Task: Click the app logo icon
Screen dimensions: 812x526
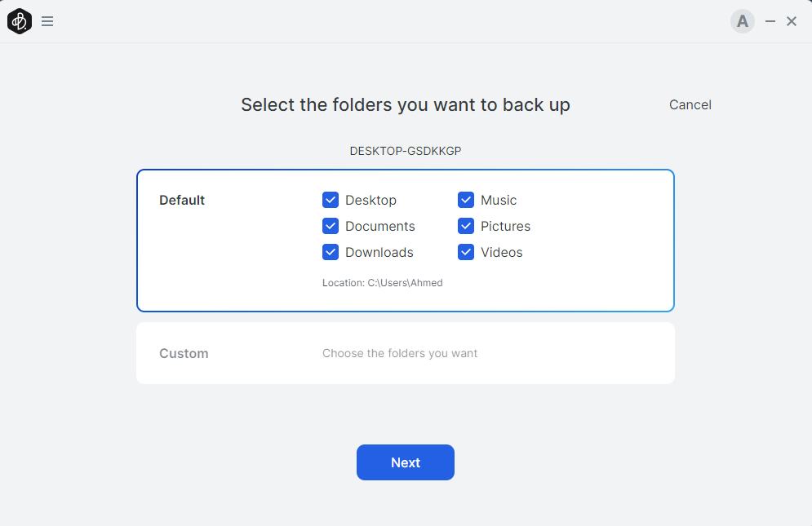Action: 19,21
